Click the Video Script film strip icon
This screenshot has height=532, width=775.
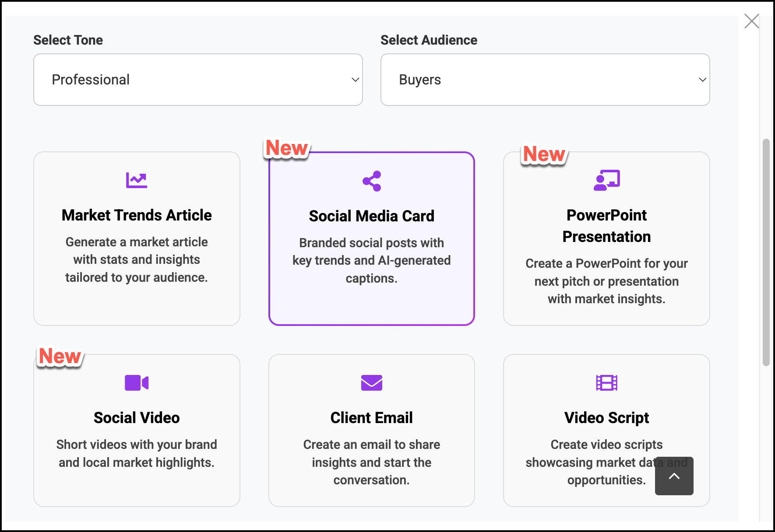606,383
